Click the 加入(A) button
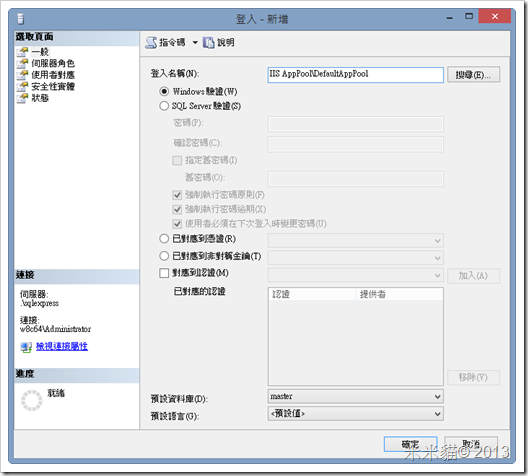This screenshot has height=476, width=528. coord(473,276)
